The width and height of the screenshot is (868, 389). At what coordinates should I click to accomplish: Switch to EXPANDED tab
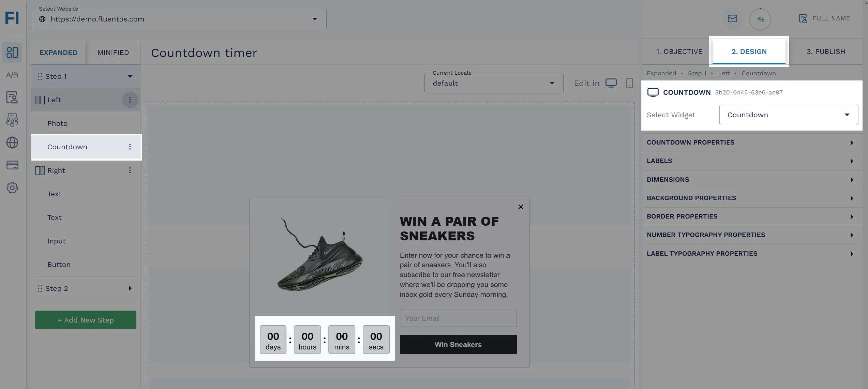(58, 53)
